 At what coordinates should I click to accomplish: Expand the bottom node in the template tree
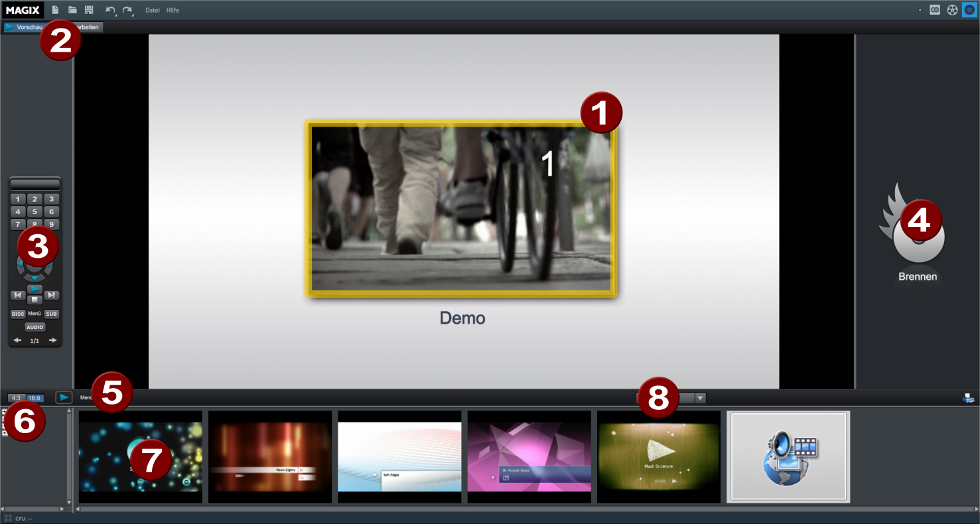click(x=5, y=433)
